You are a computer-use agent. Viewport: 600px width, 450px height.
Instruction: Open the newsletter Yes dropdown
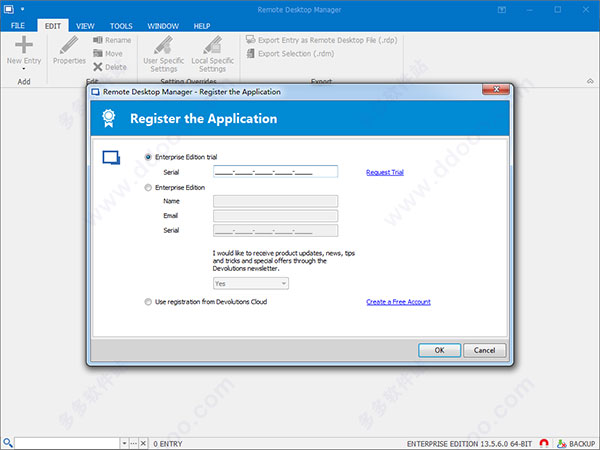click(x=251, y=284)
